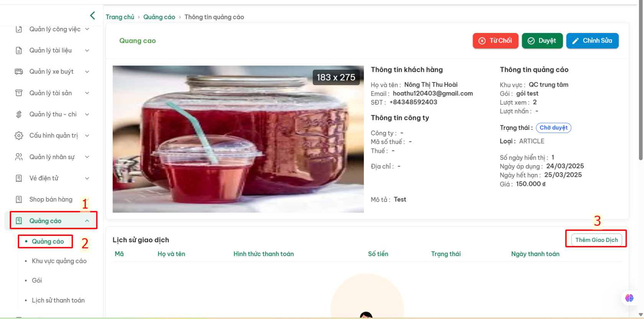Image resolution: width=644 pixels, height=319 pixels.
Task: Expand Vé điện tử chevron
Action: click(87, 178)
